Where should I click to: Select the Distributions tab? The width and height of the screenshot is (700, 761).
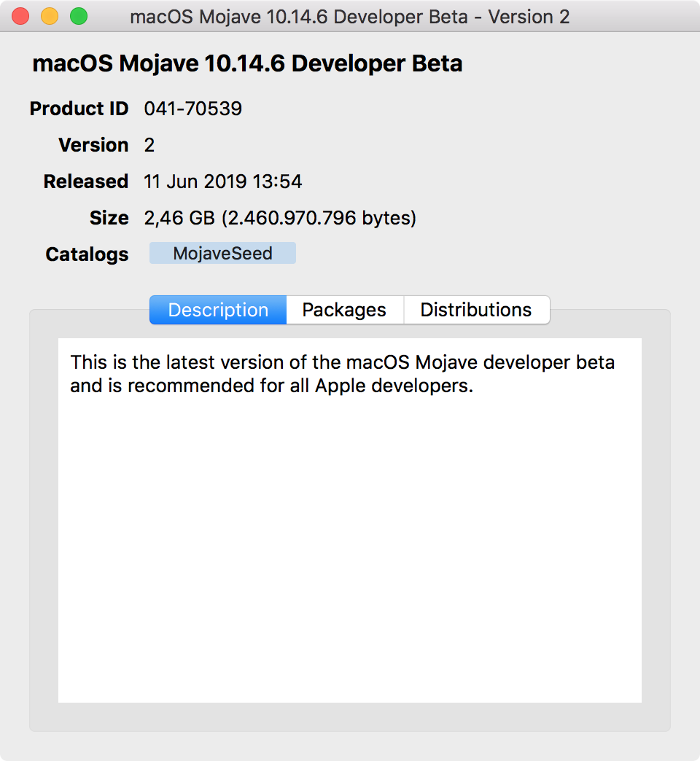coord(476,310)
